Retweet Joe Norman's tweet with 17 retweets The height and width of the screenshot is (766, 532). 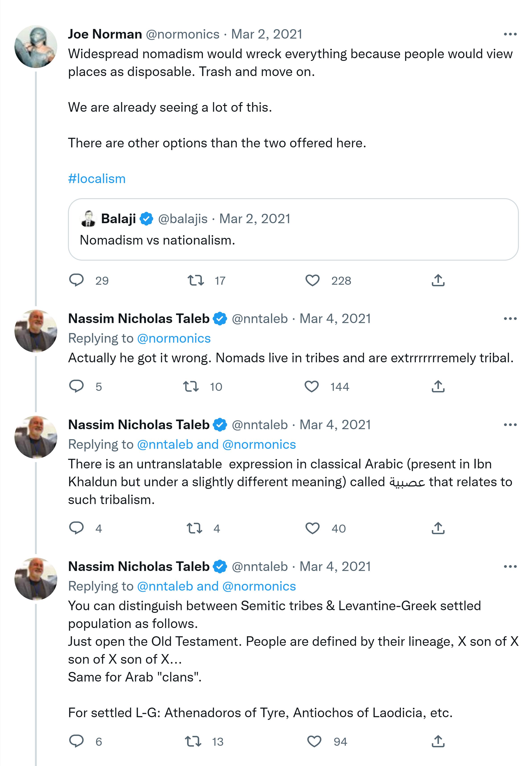coord(196,280)
